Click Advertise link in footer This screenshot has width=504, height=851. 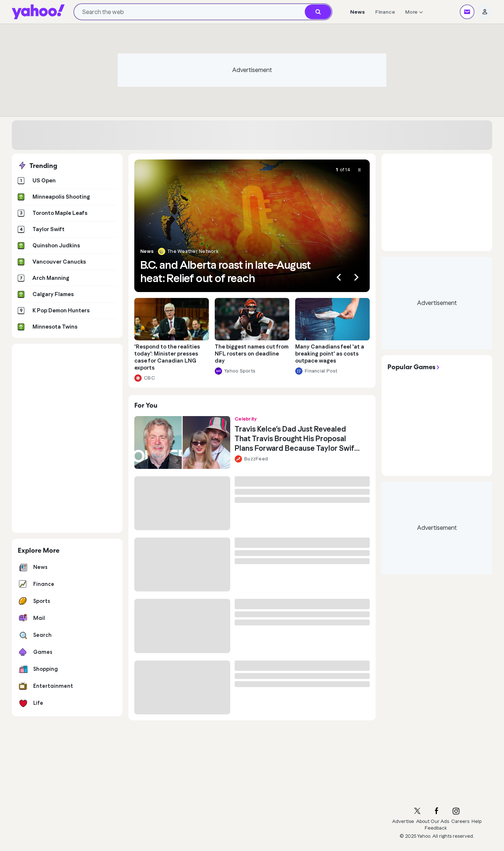pyautogui.click(x=403, y=821)
